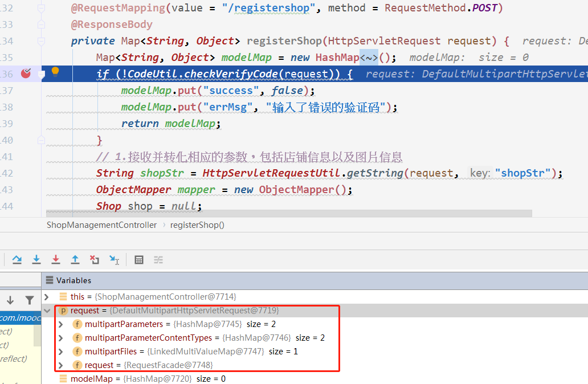588x384 pixels.
Task: Click the 'Shop shop = null' line
Action: (x=149, y=206)
